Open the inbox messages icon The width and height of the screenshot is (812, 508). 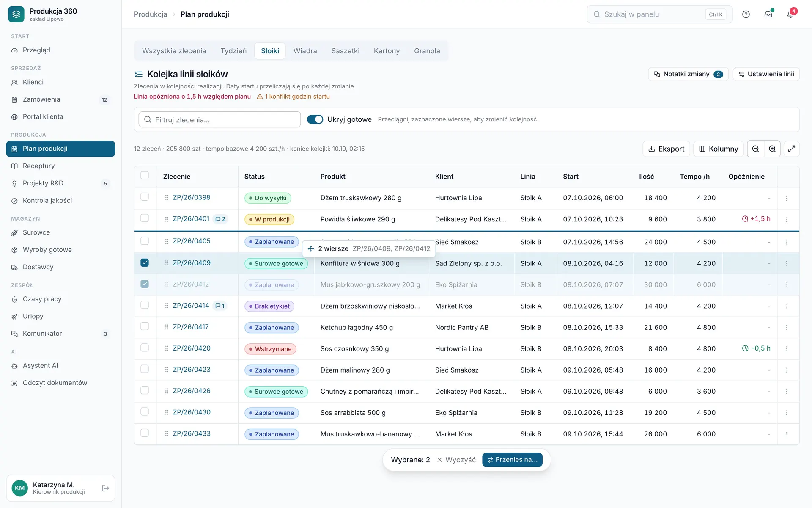coord(768,14)
